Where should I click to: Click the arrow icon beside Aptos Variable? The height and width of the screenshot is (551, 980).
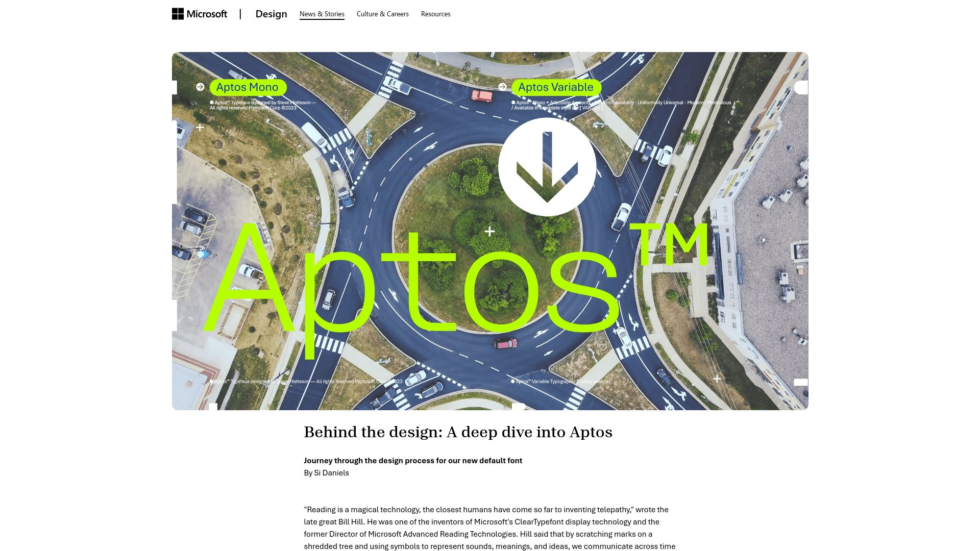502,87
